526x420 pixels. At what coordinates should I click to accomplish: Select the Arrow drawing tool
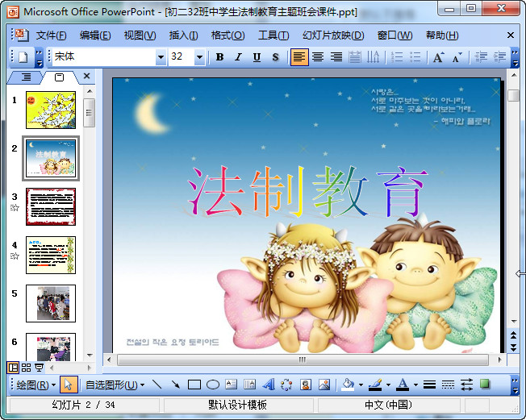click(175, 385)
